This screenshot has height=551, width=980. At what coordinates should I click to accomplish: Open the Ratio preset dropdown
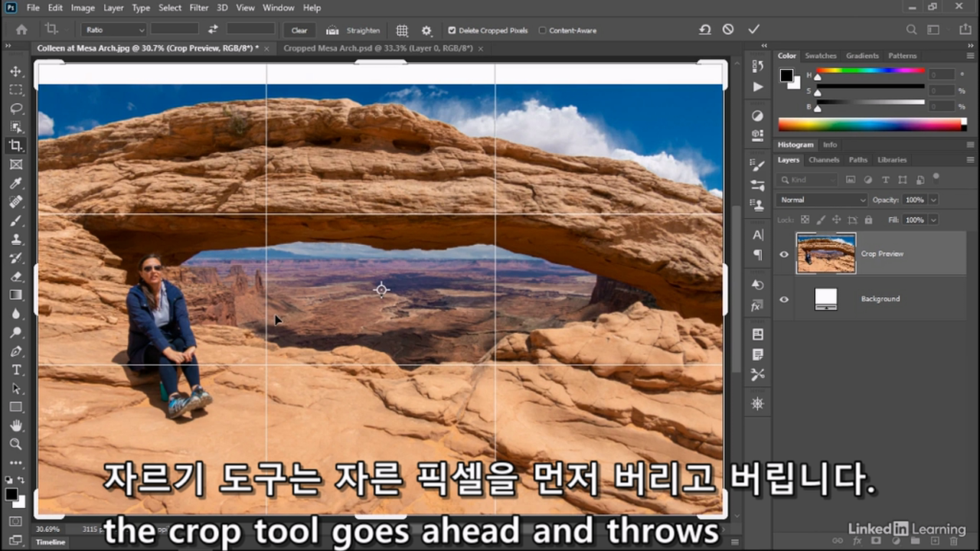tap(114, 30)
